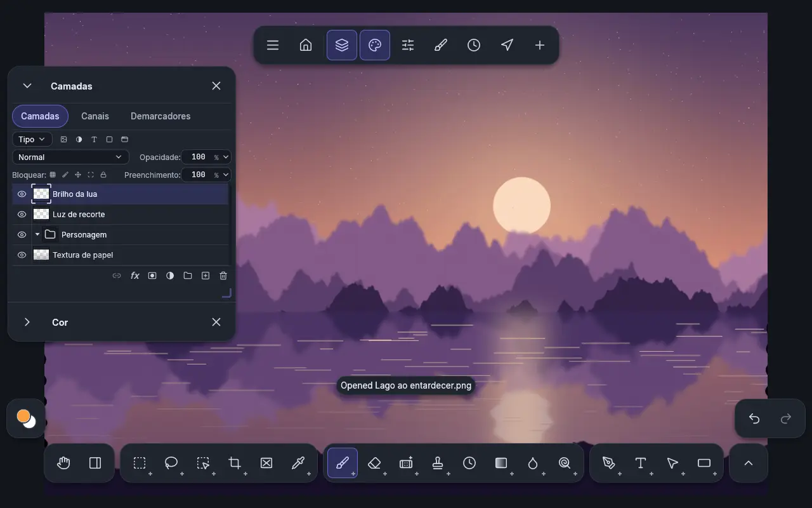Toggle the color palette panel icon

coord(375,45)
